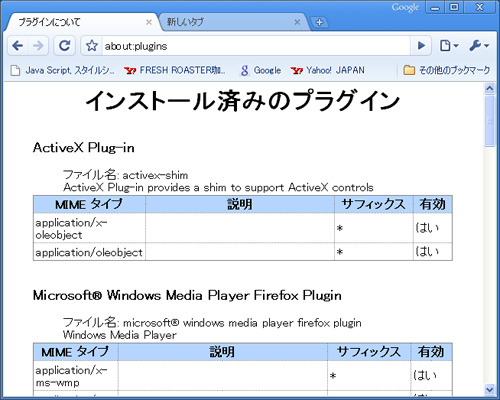
Task: Click the vertical scrollbar thumb
Action: (489, 121)
